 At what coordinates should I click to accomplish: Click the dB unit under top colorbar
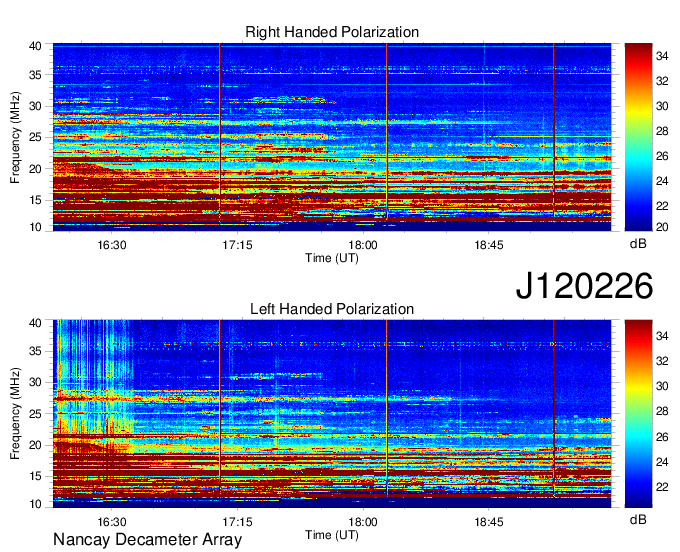(638, 244)
